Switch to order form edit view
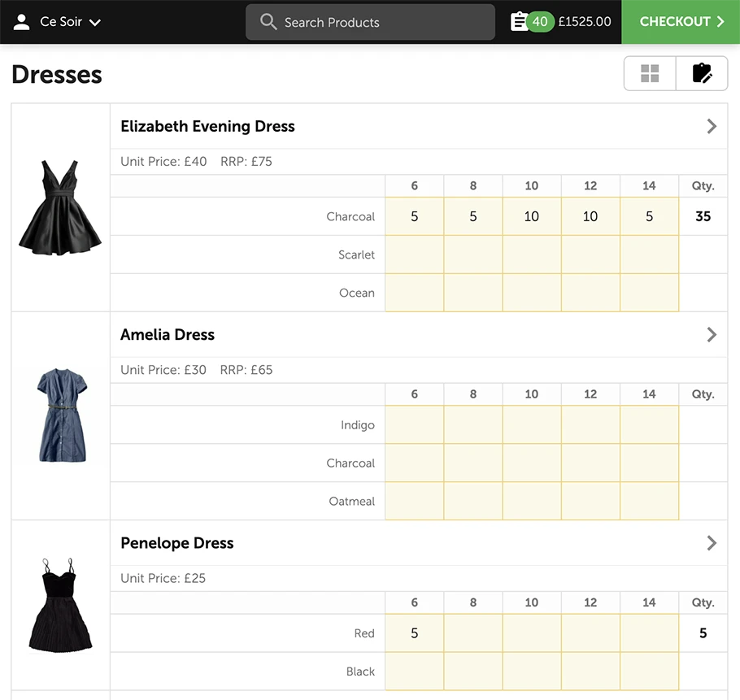Viewport: 740px width, 700px height. (702, 74)
